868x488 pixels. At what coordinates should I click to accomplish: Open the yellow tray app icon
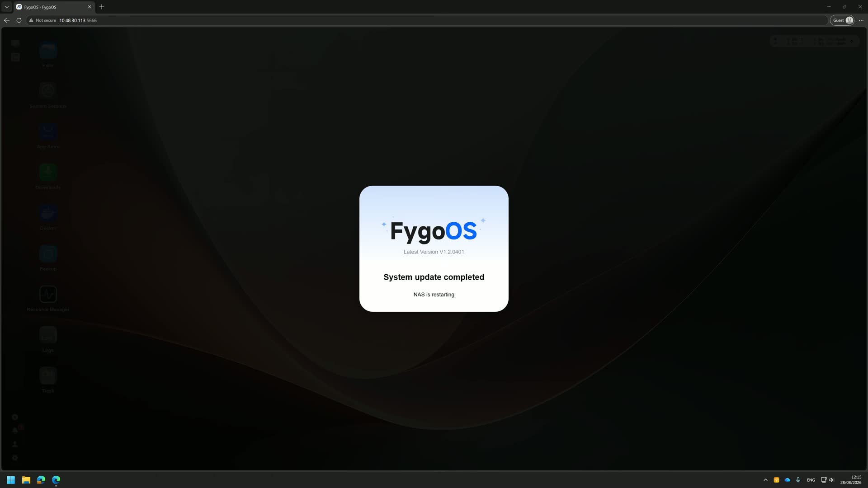coord(776,480)
